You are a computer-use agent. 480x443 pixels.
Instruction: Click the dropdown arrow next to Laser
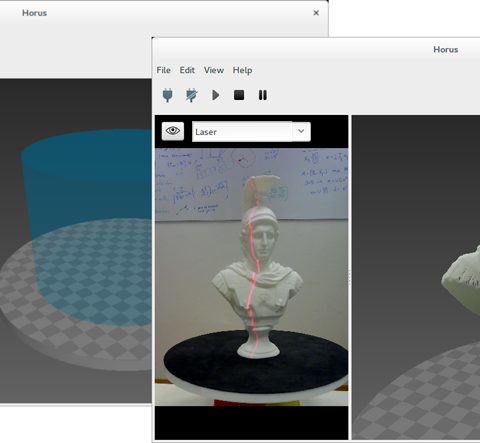301,131
